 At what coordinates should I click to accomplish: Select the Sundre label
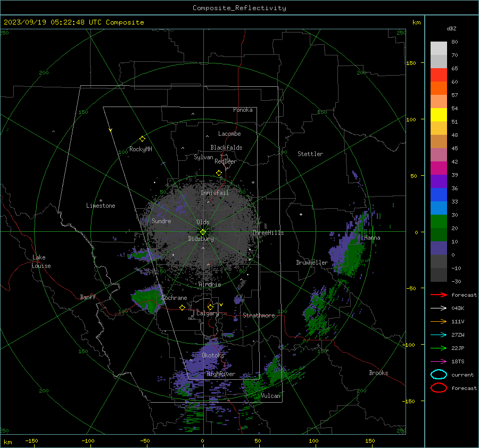(161, 221)
